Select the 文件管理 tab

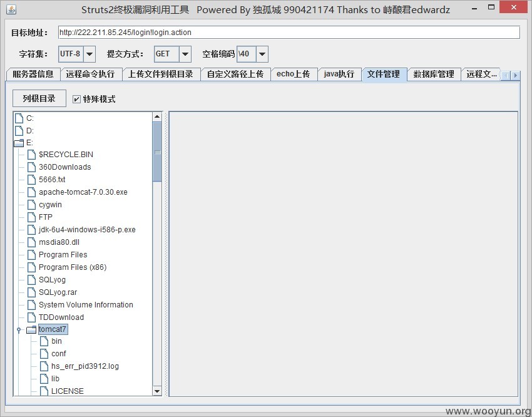click(x=384, y=74)
